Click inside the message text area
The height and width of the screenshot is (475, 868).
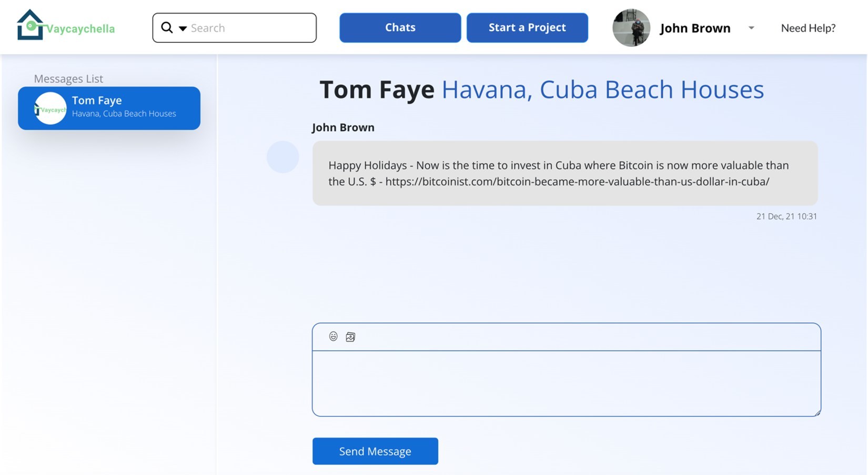[x=566, y=383]
